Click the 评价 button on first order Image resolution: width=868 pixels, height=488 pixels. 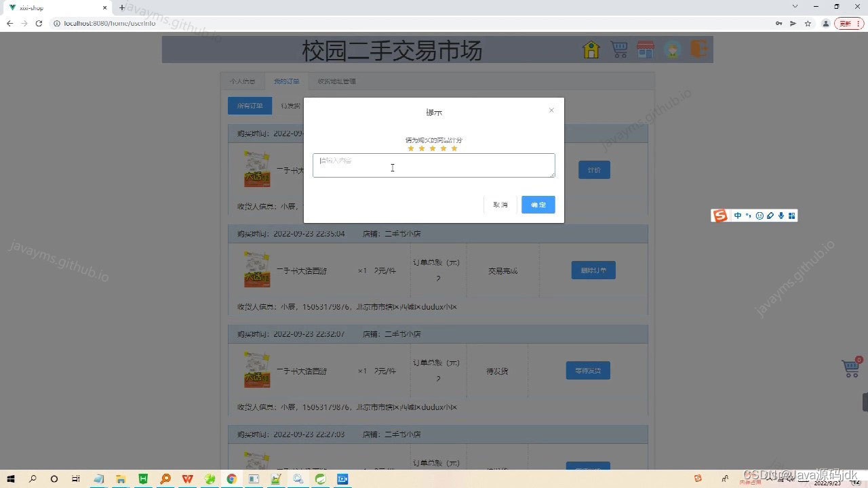tap(594, 170)
